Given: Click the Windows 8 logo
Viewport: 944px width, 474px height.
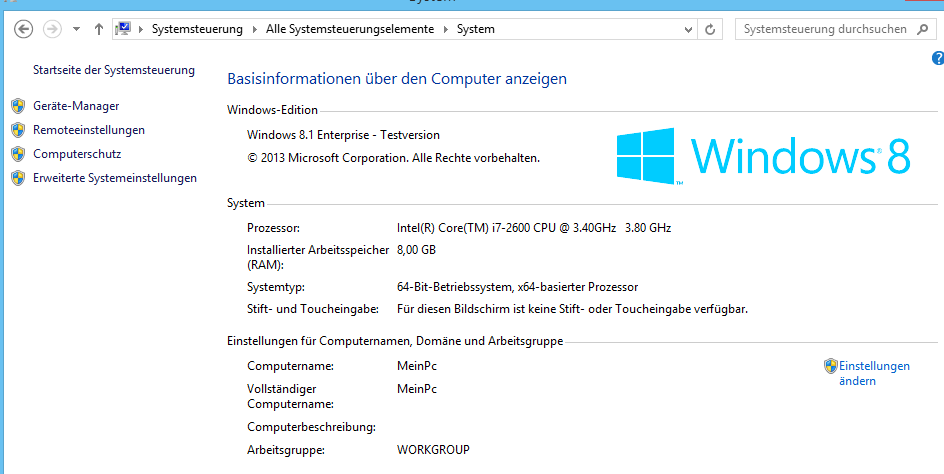Looking at the screenshot, I should pyautogui.click(x=763, y=156).
